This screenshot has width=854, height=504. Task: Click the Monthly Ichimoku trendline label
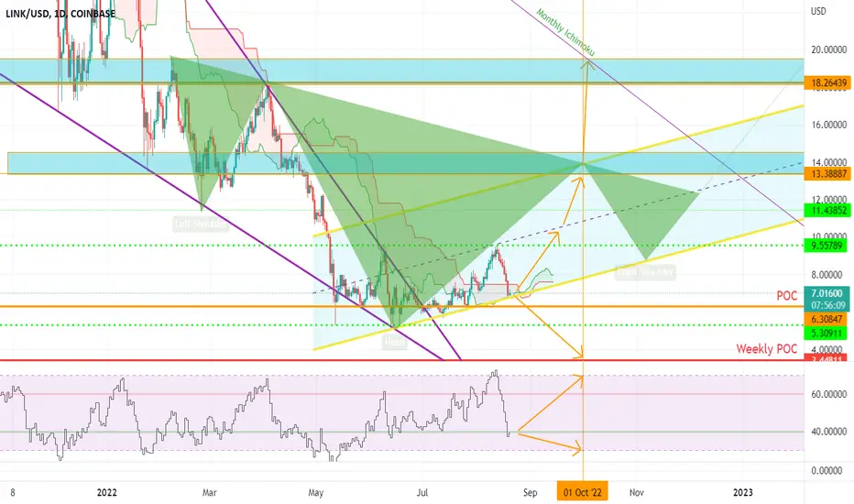point(564,32)
